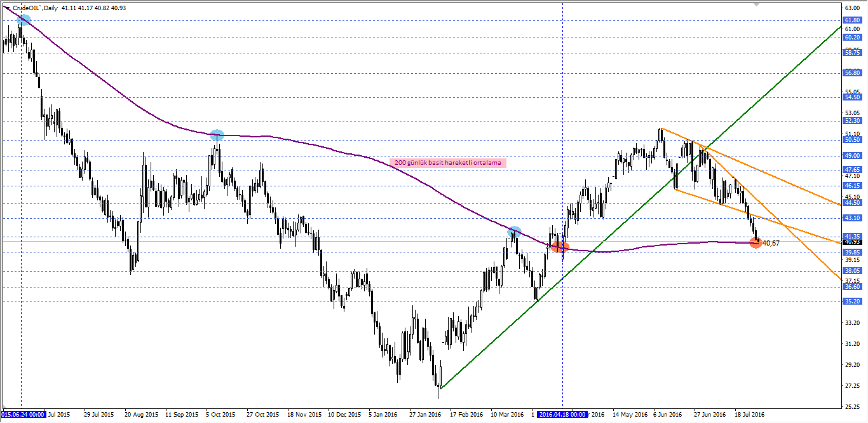Click the 27 Jan 2016 date label
Image resolution: width=868 pixels, height=423 pixels.
pyautogui.click(x=425, y=414)
